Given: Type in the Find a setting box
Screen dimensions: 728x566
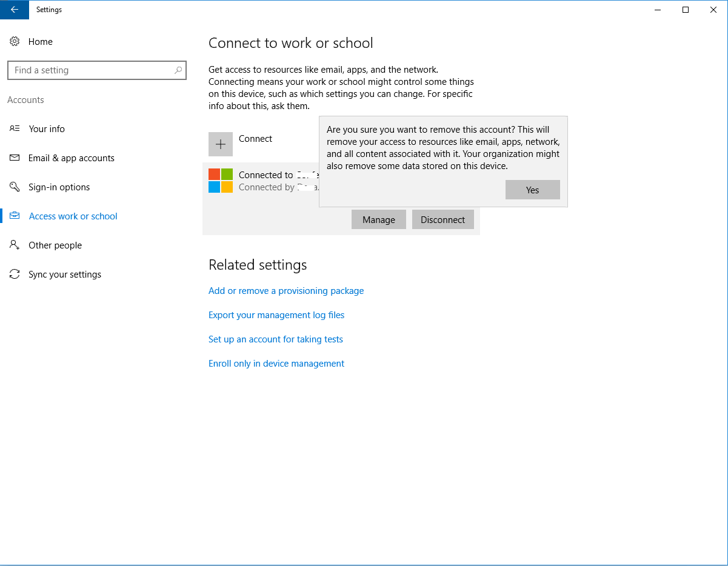Looking at the screenshot, I should 91,70.
